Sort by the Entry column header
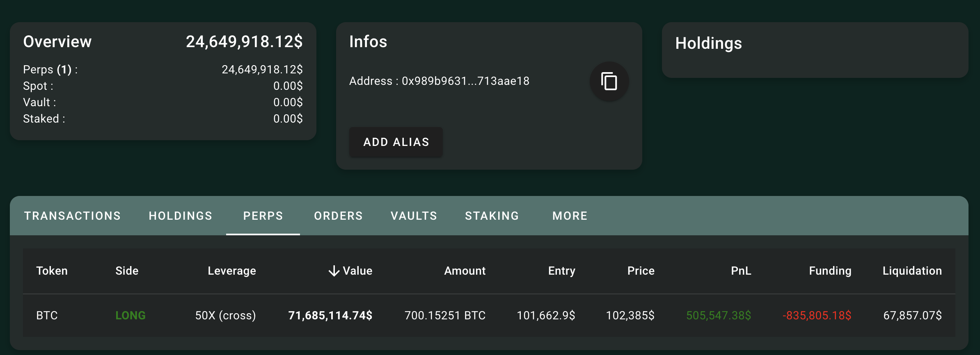980x355 pixels. tap(562, 271)
